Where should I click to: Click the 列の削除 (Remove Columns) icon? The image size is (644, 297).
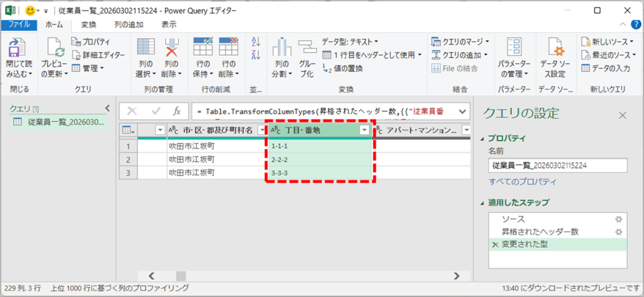click(x=171, y=48)
